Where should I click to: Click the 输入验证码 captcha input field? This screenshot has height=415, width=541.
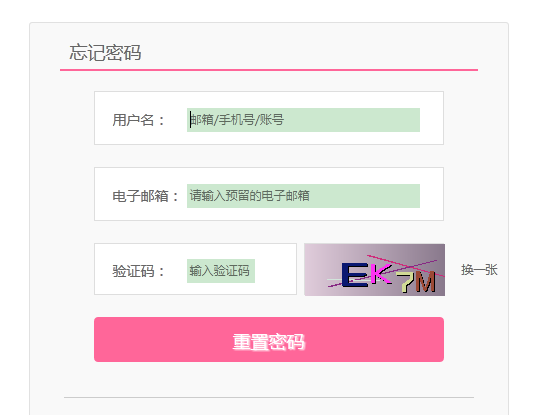(221, 271)
